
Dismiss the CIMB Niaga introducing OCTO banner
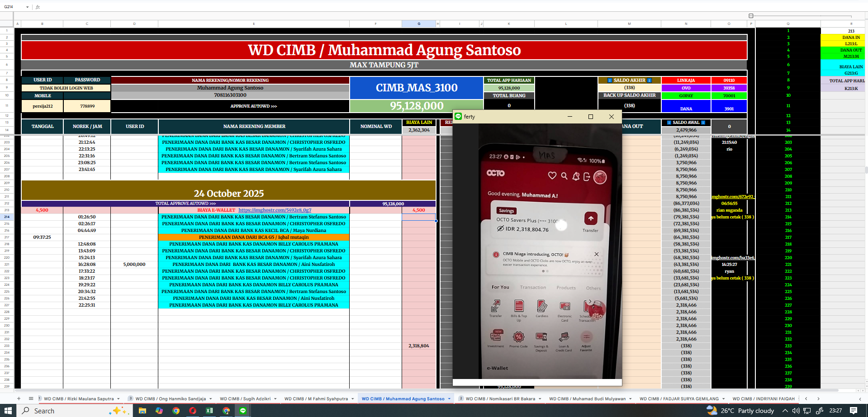coord(596,254)
